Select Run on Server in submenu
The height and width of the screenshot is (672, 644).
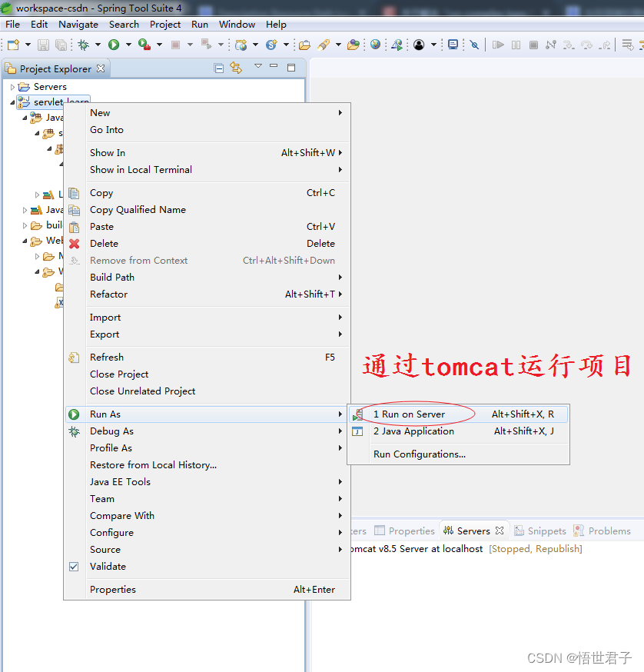tap(458, 414)
